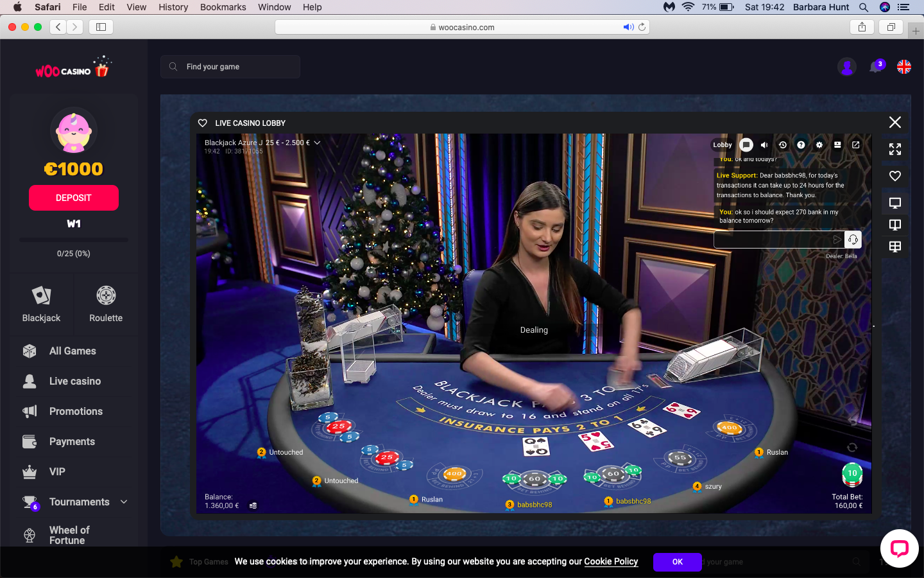This screenshot has height=578, width=924.
Task: Mute tab audio icon in address bar
Action: pos(628,27)
